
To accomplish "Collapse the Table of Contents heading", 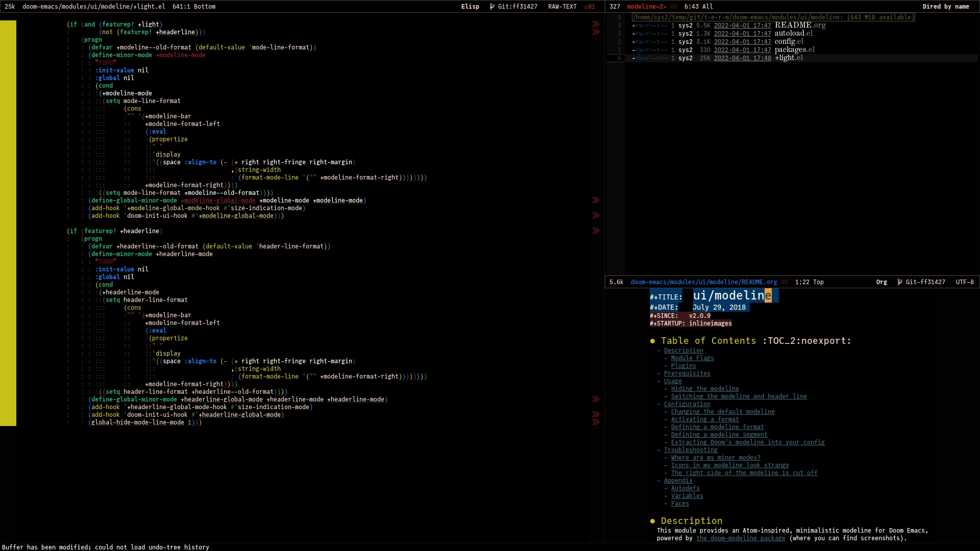I will [708, 341].
